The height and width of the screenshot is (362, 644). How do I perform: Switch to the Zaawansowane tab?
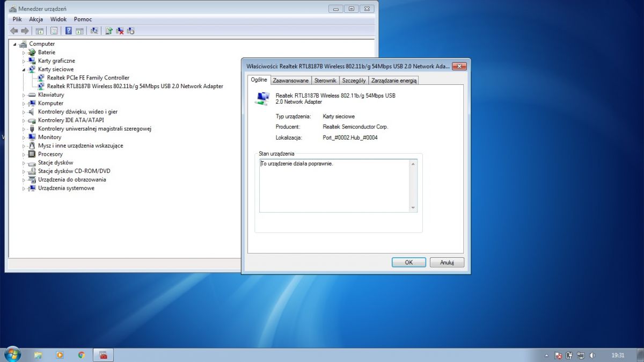pyautogui.click(x=291, y=81)
